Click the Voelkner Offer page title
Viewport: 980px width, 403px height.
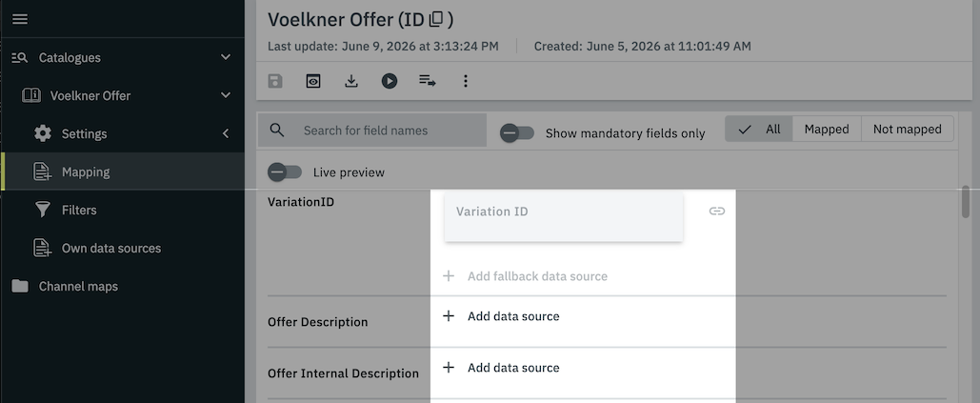pos(361,19)
